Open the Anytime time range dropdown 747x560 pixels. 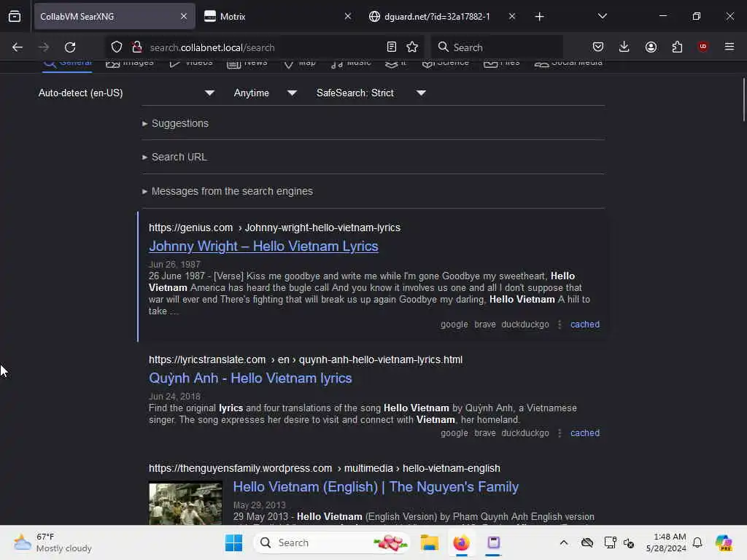266,93
